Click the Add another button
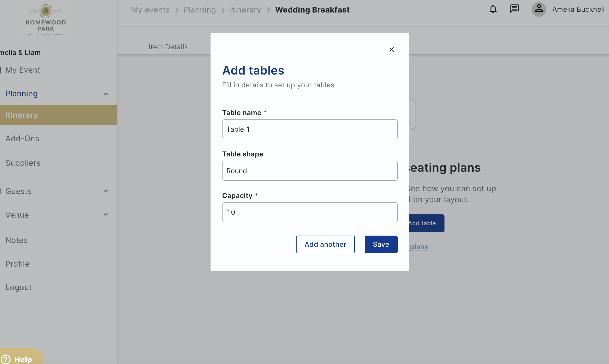Image resolution: width=609 pixels, height=364 pixels. tap(325, 244)
